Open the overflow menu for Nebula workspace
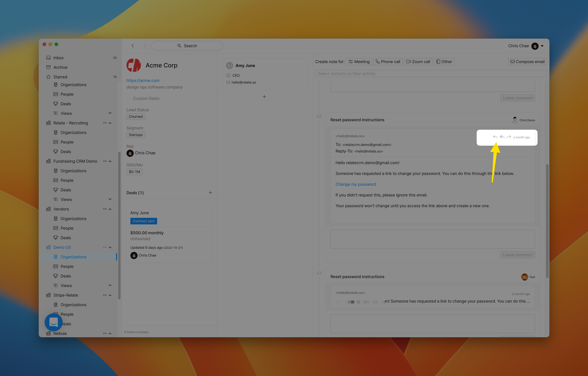 pos(105,333)
